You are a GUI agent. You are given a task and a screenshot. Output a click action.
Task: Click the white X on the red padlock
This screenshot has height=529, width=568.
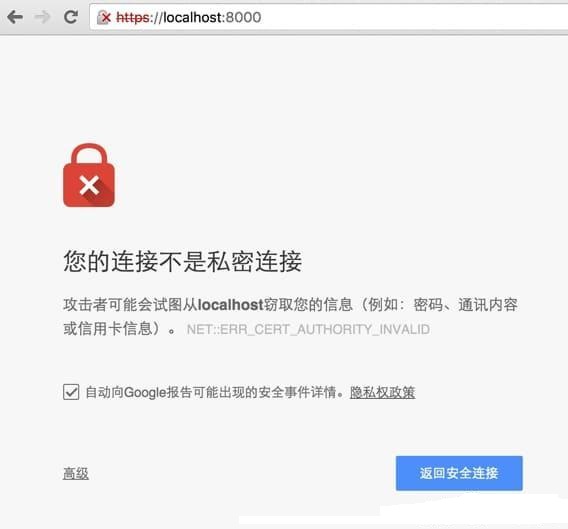click(x=89, y=185)
